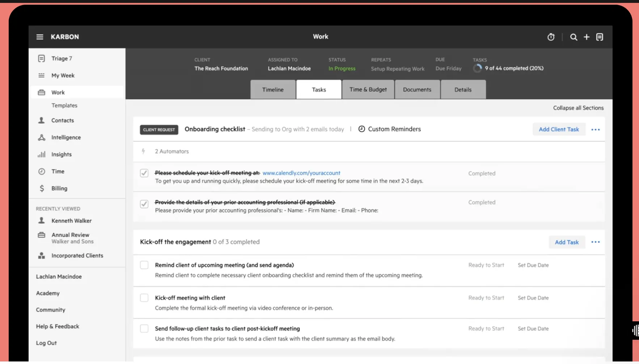Switch to the Timeline tab
This screenshot has width=639, height=364.
[273, 90]
